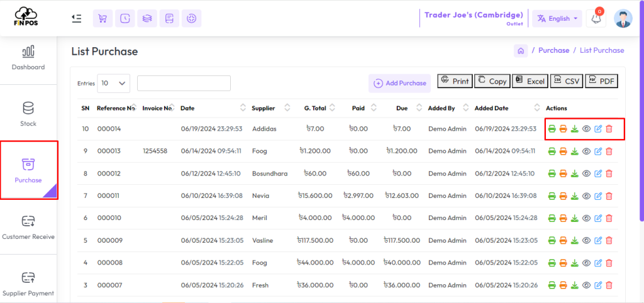Export the list to Excel
644x303 pixels.
[530, 81]
